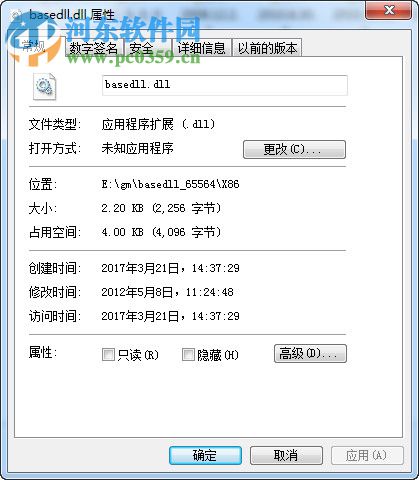Click the 更改(C)... button
Viewport: 419px width, 480px height.
pyautogui.click(x=294, y=149)
